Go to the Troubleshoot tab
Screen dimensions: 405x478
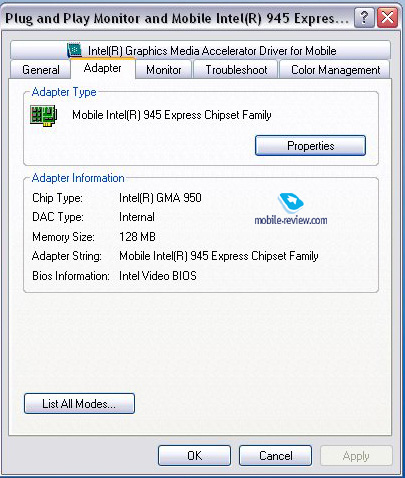pos(236,70)
